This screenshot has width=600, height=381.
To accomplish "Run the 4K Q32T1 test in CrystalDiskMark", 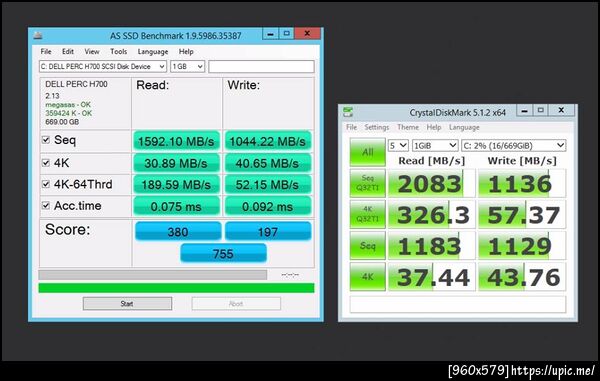I will (x=367, y=214).
